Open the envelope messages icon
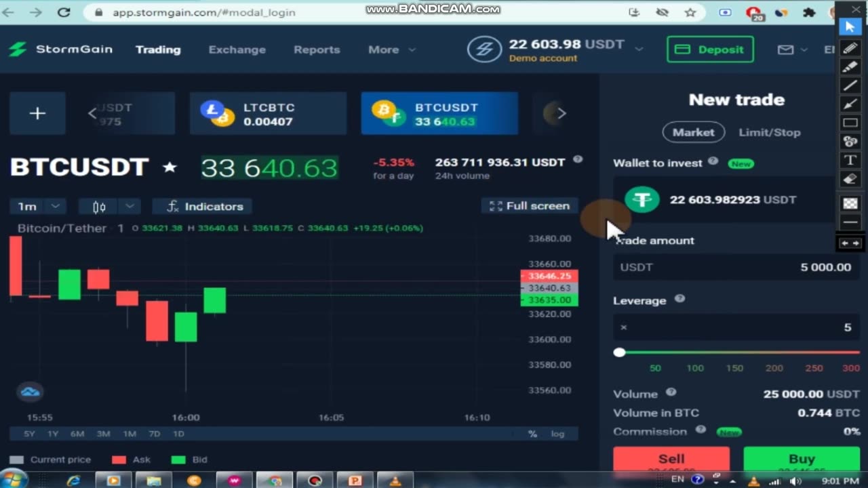Image resolution: width=868 pixels, height=488 pixels. 785,49
